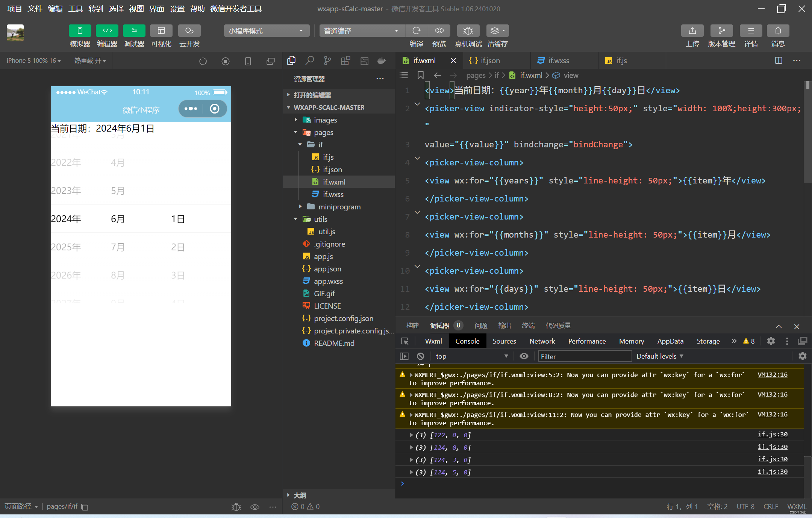Open the Default levels dropdown
The width and height of the screenshot is (812, 518).
[x=659, y=356]
